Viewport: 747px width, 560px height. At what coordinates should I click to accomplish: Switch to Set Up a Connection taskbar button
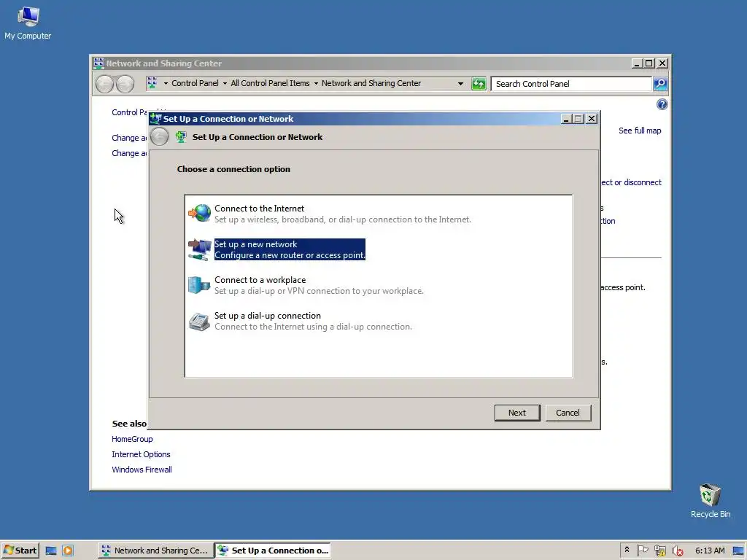pos(273,551)
